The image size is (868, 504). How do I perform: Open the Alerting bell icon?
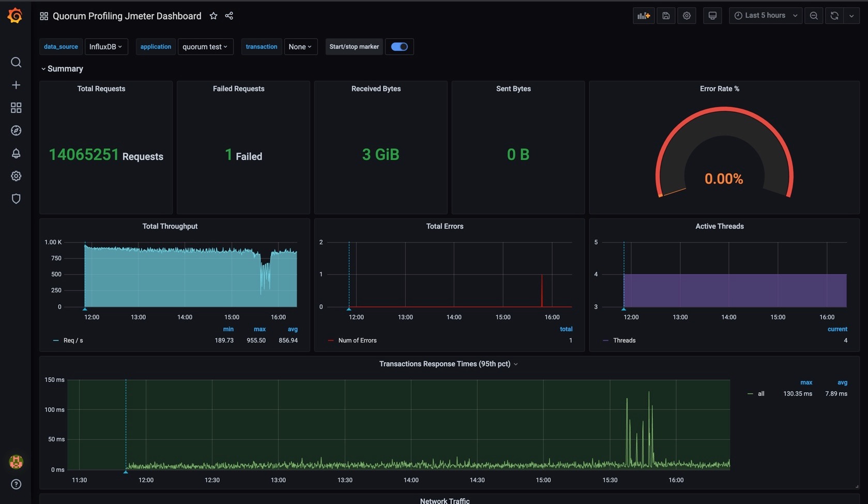point(16,153)
